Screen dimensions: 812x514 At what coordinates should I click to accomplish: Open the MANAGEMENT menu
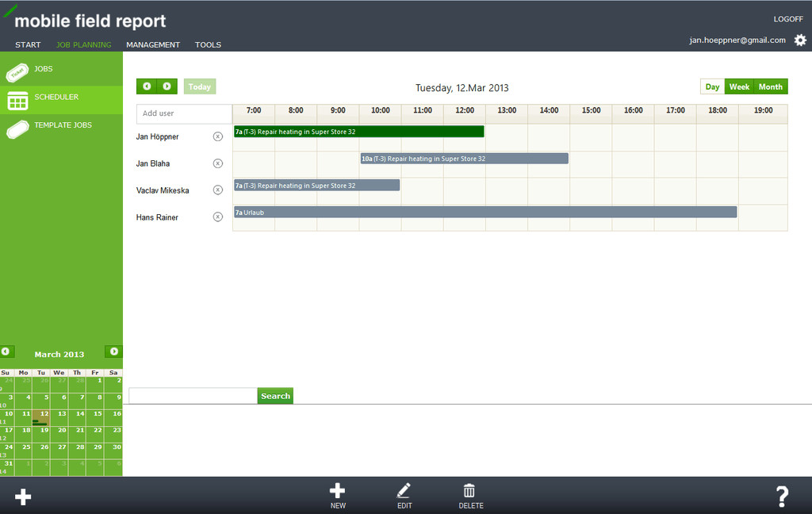pyautogui.click(x=153, y=44)
